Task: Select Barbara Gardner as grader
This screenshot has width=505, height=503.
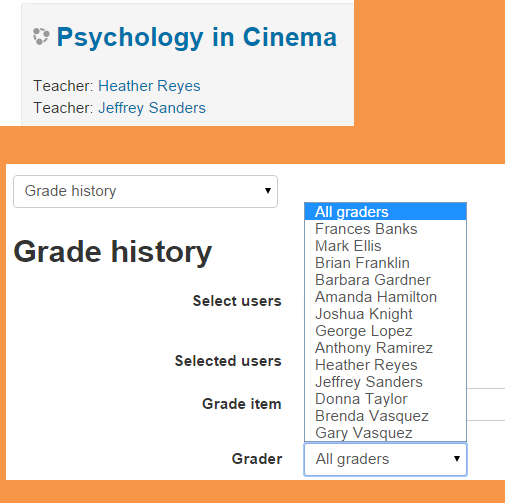Action: pyautogui.click(x=385, y=280)
